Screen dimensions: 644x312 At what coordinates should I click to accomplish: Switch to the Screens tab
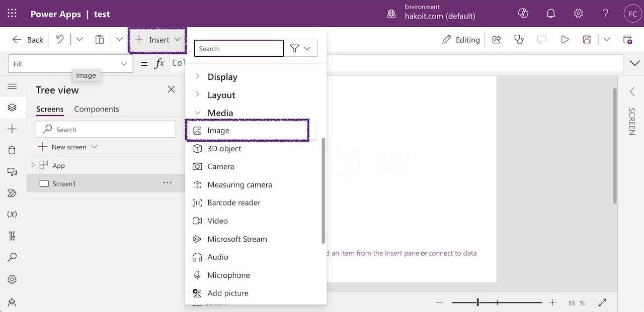pos(50,109)
